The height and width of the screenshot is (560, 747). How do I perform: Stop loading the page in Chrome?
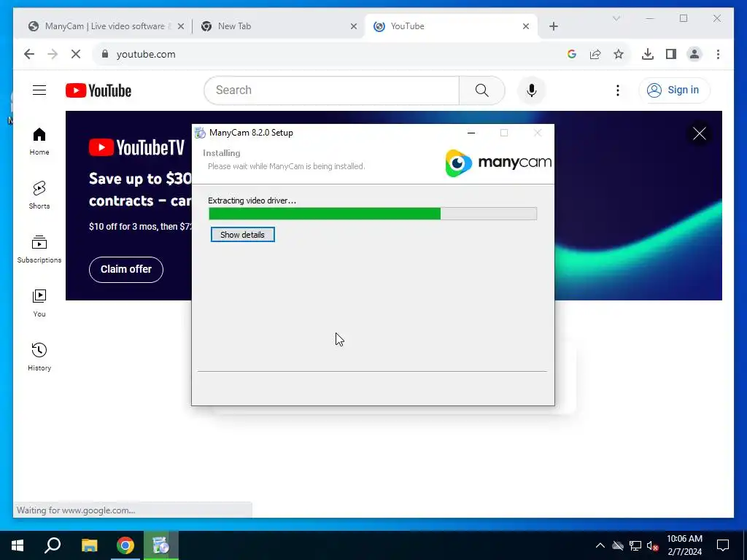point(76,54)
